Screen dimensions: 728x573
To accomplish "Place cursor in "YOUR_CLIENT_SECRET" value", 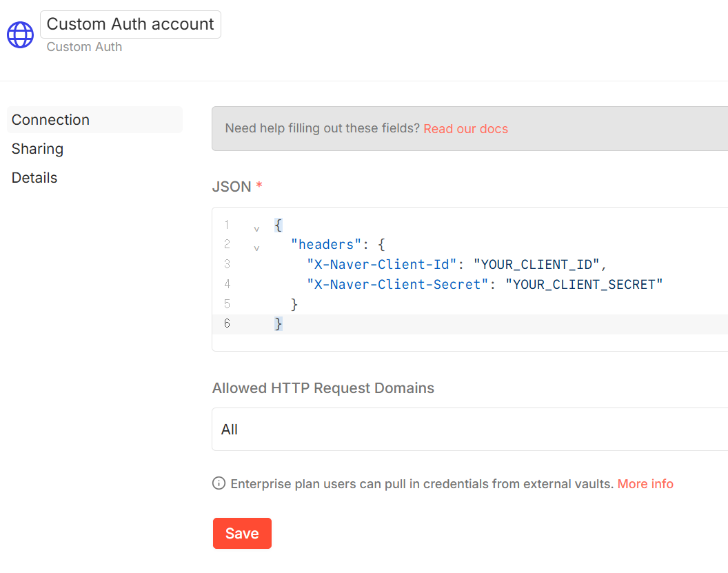I will click(x=583, y=284).
